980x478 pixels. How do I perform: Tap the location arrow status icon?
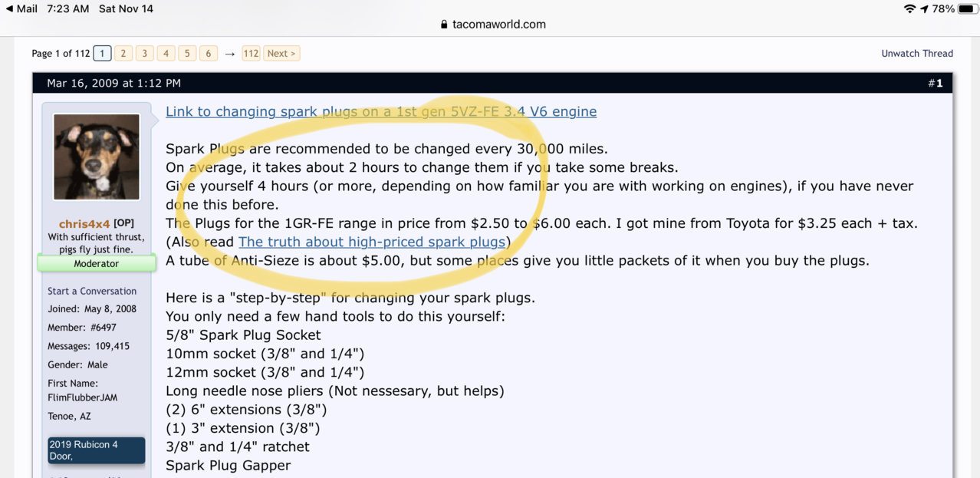tap(924, 9)
